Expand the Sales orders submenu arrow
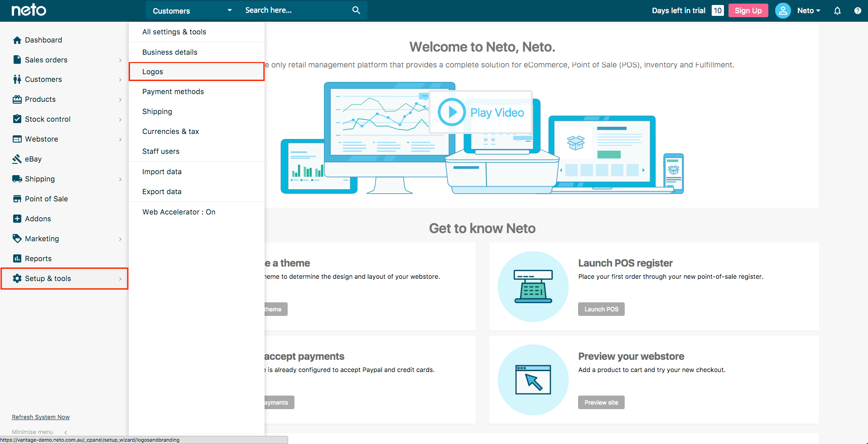The width and height of the screenshot is (868, 444). (120, 60)
